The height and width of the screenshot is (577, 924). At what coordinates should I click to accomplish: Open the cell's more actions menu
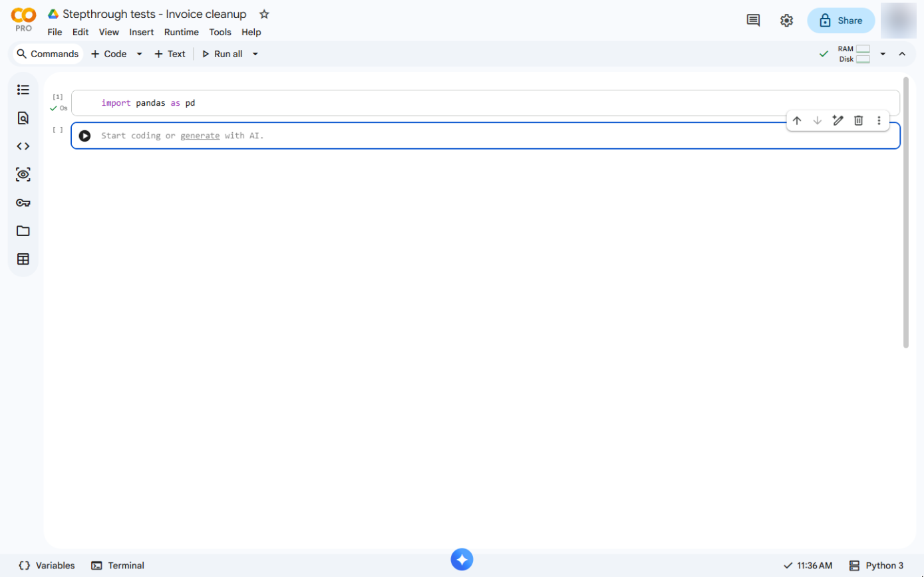(x=879, y=120)
